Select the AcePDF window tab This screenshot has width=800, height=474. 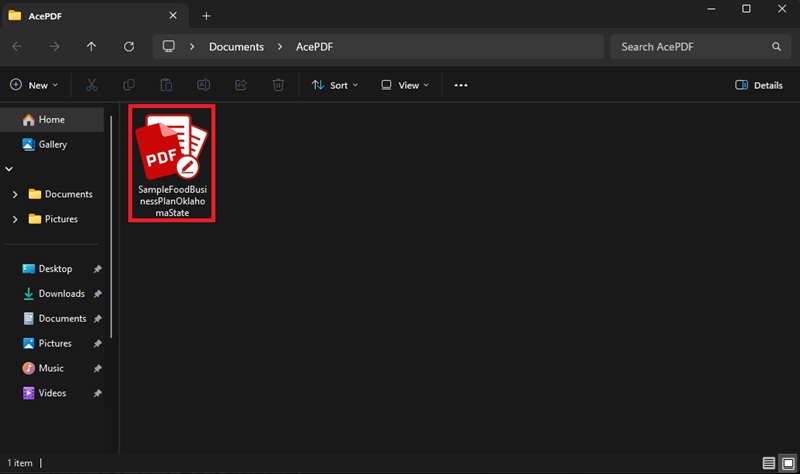[x=95, y=16]
